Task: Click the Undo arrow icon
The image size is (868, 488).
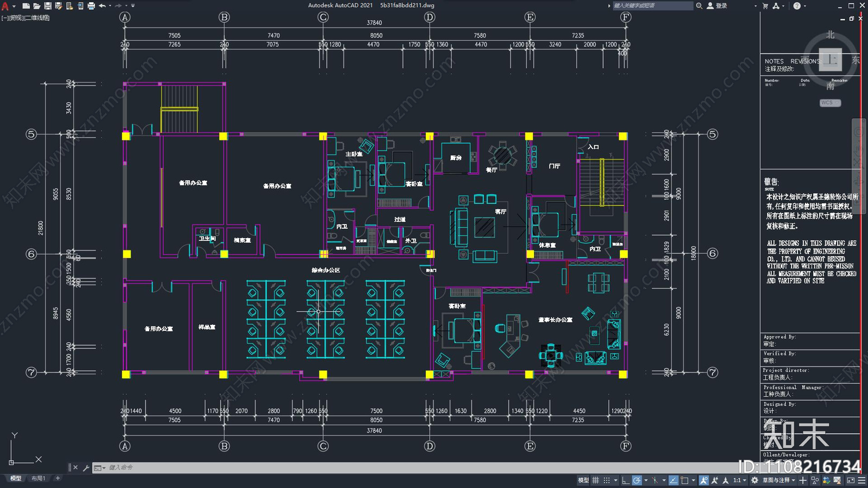Action: [x=102, y=6]
